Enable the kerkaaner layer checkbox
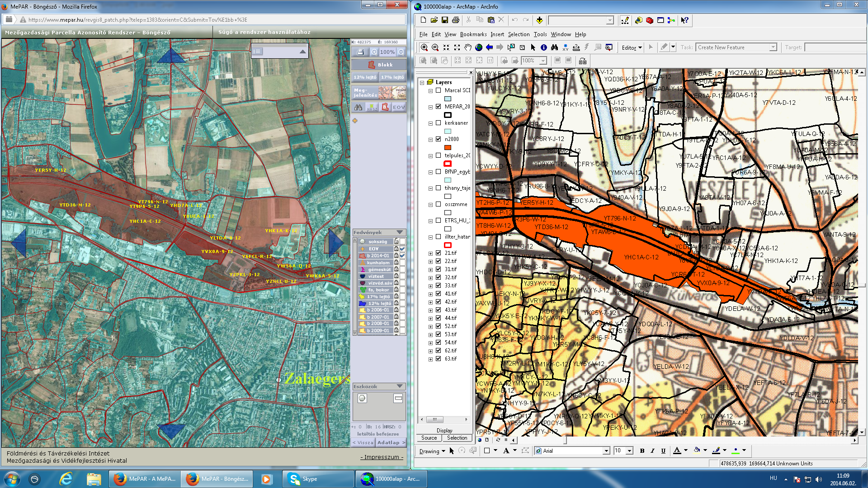This screenshot has height=488, width=868. coord(438,123)
